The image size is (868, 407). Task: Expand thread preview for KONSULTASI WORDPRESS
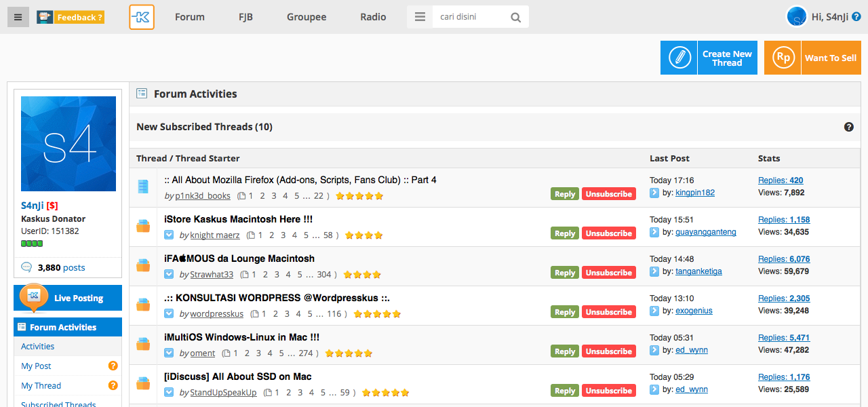[x=169, y=314]
